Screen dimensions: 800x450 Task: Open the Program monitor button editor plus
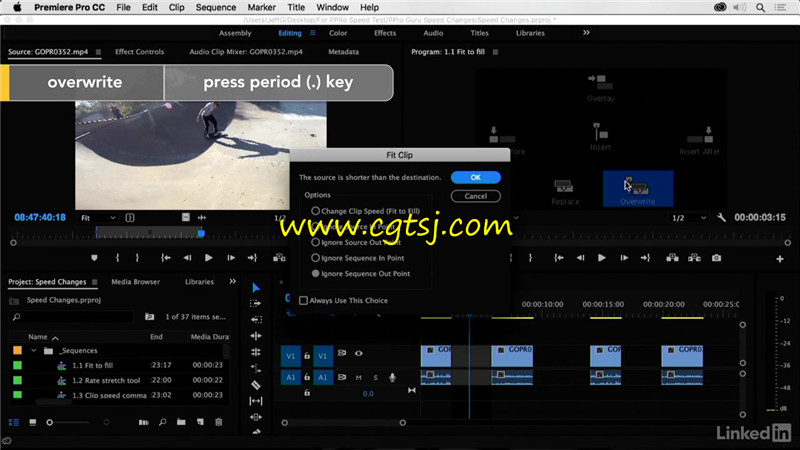click(x=780, y=259)
